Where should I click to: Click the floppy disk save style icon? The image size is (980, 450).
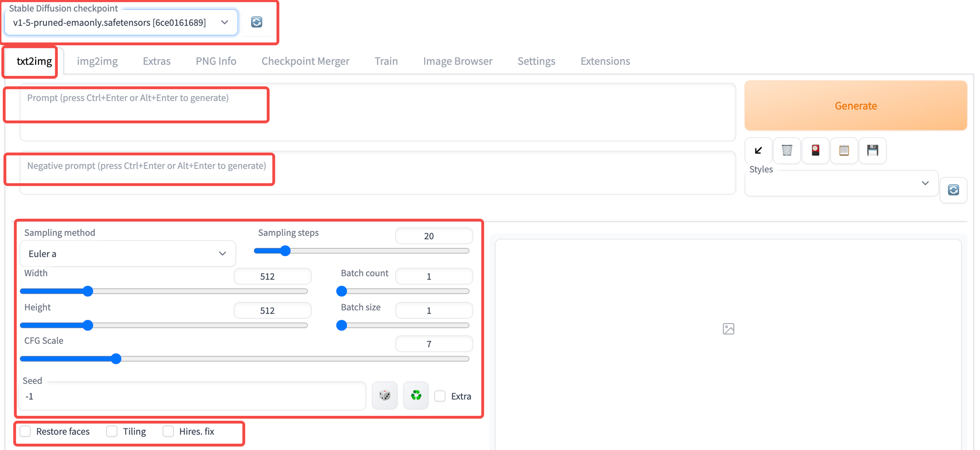pyautogui.click(x=872, y=150)
